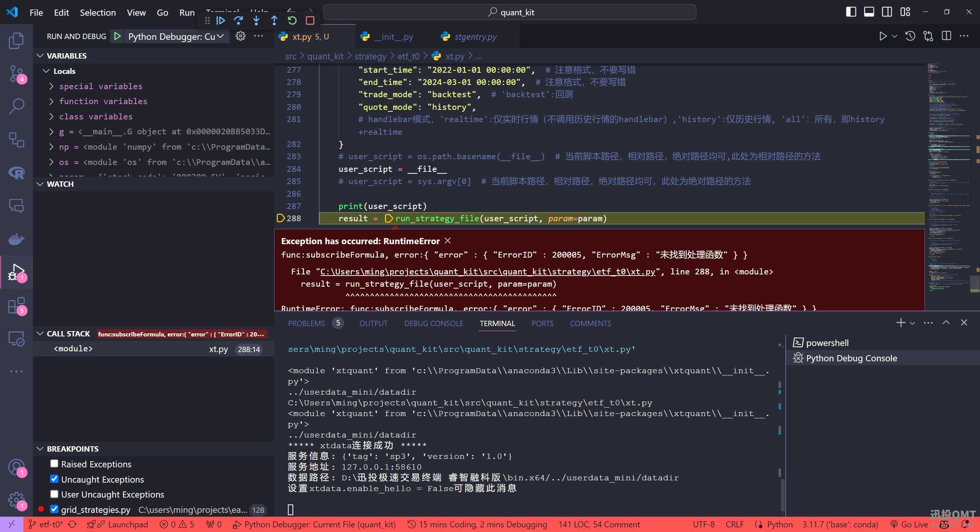Expand the np module variable
This screenshot has height=532, width=980.
[51, 147]
